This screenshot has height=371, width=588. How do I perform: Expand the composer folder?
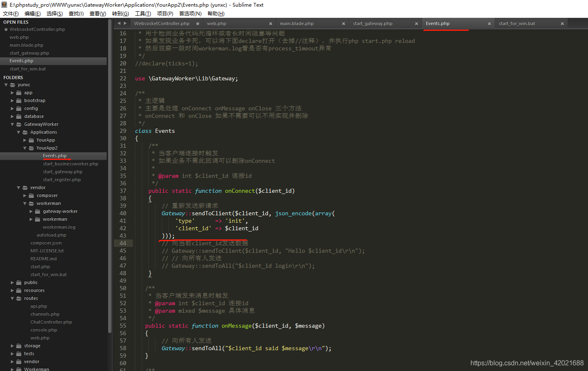(25, 195)
